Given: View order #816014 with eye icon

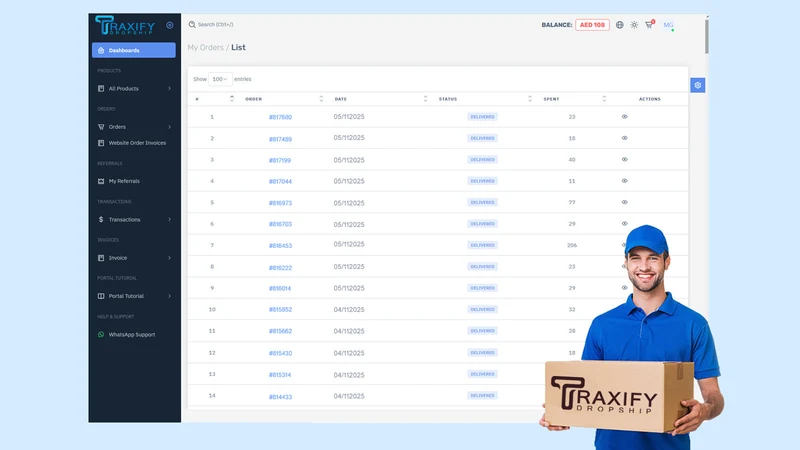Looking at the screenshot, I should 624,288.
